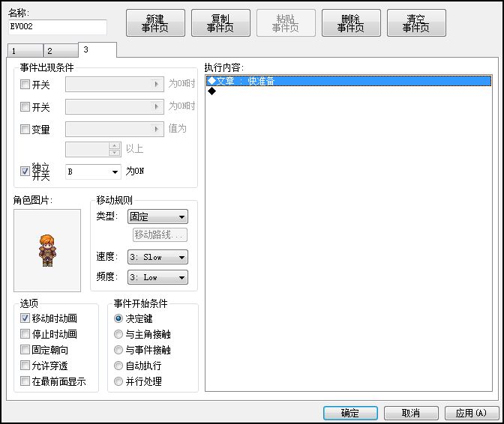Image resolution: width=504 pixels, height=424 pixels.
Task: Check the 停止时动画 option
Action: point(25,334)
